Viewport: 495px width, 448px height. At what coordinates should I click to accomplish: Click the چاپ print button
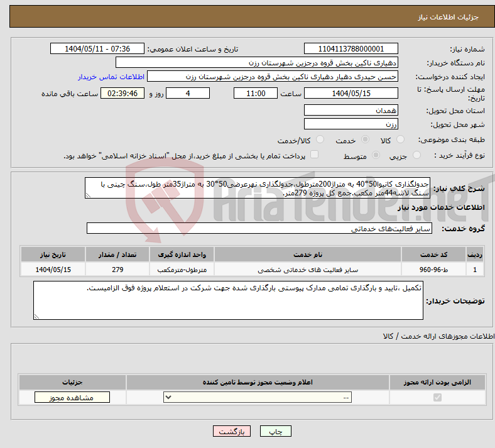276,431
